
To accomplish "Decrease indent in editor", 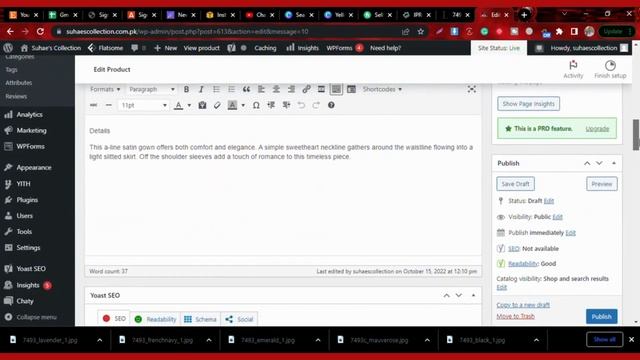I will pyautogui.click(x=271, y=105).
